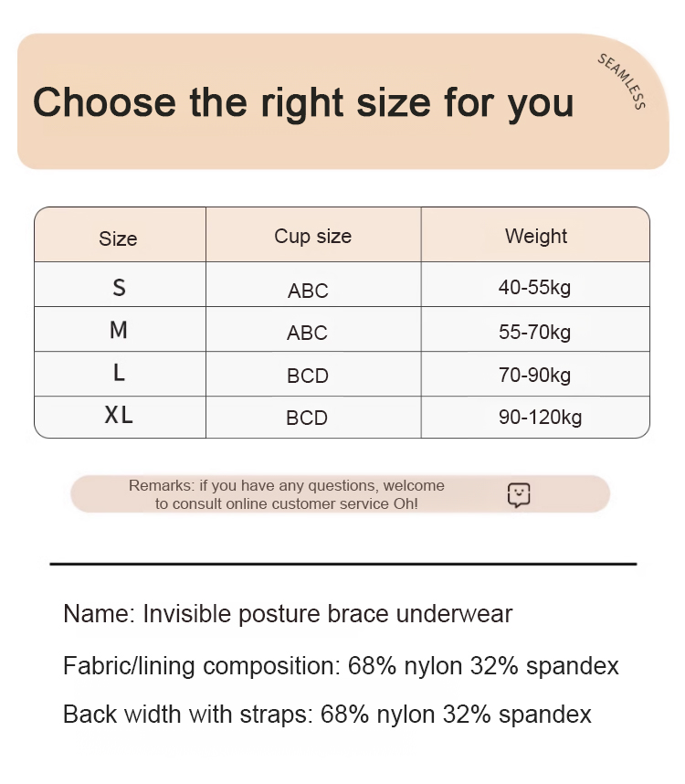Select size S in the table

(x=119, y=288)
